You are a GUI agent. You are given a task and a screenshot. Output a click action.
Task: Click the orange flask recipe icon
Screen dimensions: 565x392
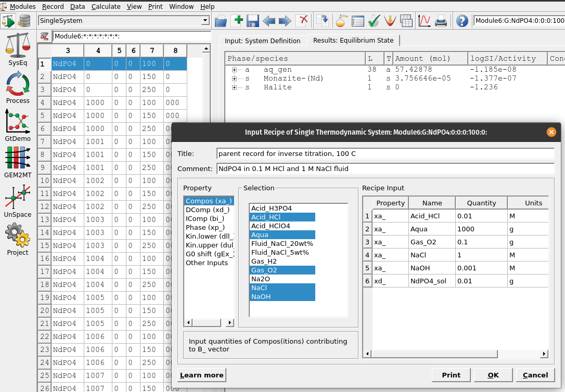[x=341, y=21]
